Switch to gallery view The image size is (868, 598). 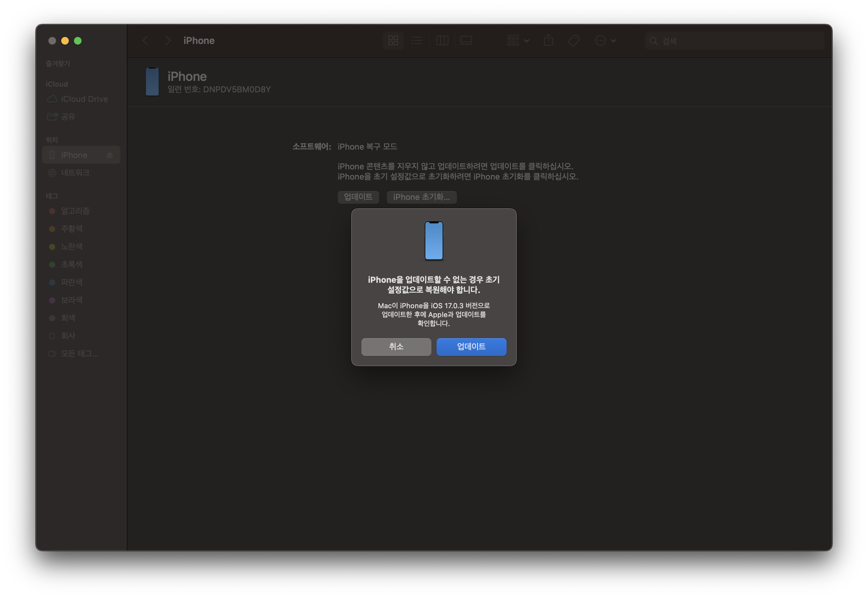466,40
